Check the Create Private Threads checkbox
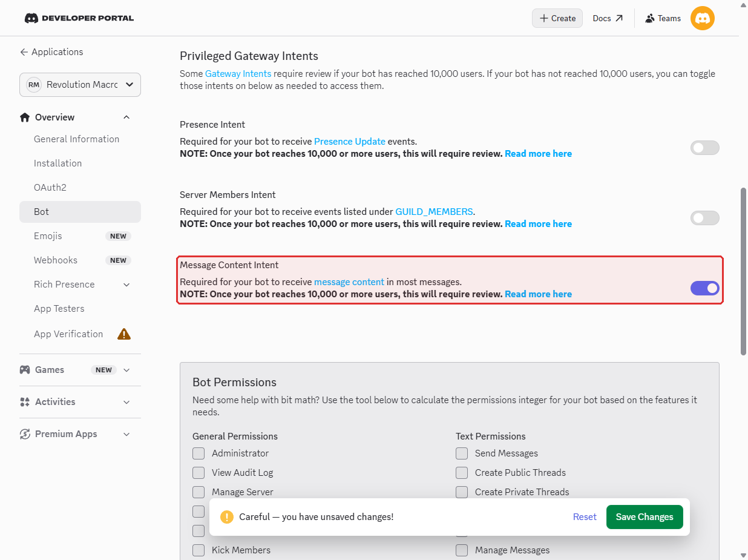Viewport: 748px width, 560px height. coord(462,492)
